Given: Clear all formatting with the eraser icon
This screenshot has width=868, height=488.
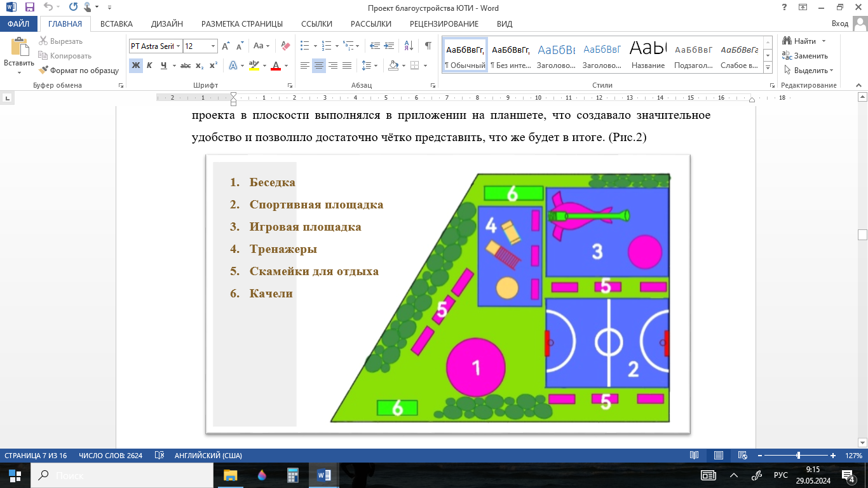Looking at the screenshot, I should [285, 46].
